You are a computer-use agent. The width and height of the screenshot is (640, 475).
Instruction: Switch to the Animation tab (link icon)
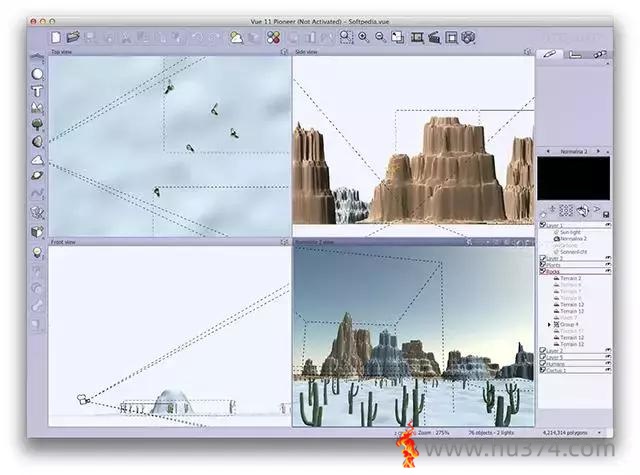coord(599,54)
